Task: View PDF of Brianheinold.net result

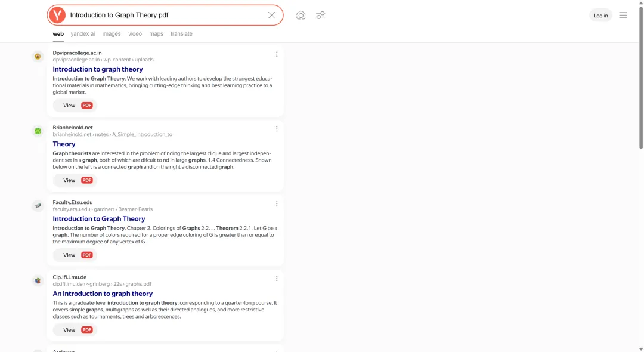Action: click(75, 180)
